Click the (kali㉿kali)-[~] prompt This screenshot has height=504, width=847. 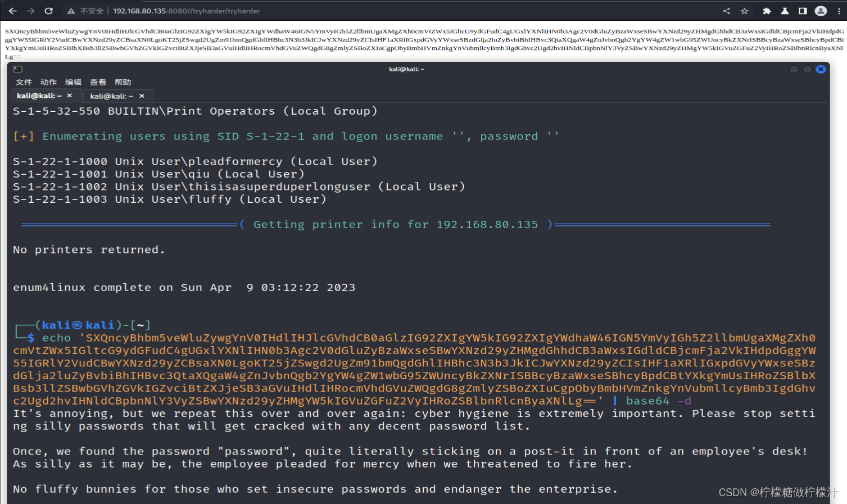[93, 325]
